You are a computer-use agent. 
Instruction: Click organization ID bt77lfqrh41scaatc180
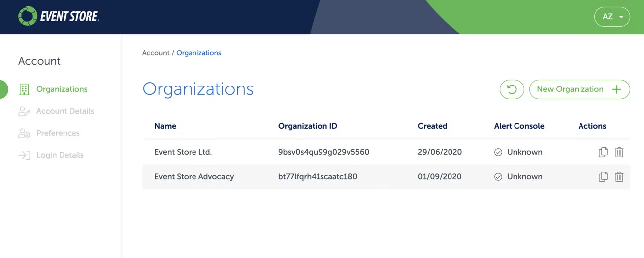(318, 177)
